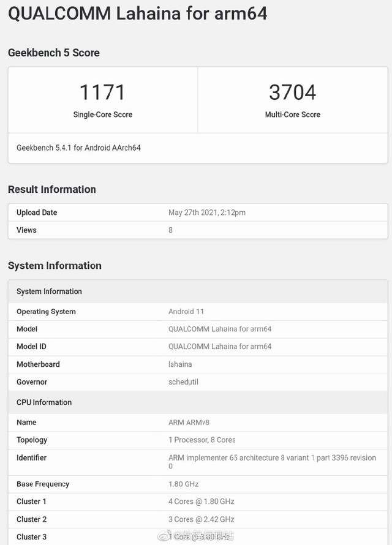
Task: Click the Identifier row ARM implementer text
Action: (x=272, y=462)
